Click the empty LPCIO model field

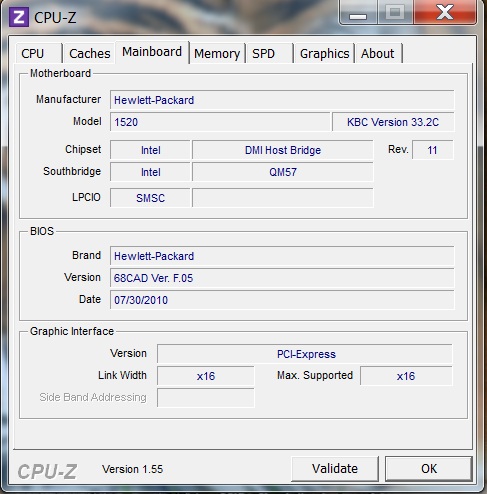(x=283, y=198)
